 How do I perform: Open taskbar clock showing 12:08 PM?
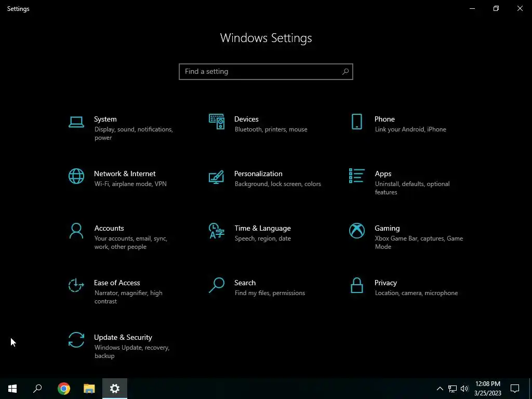[x=487, y=389]
